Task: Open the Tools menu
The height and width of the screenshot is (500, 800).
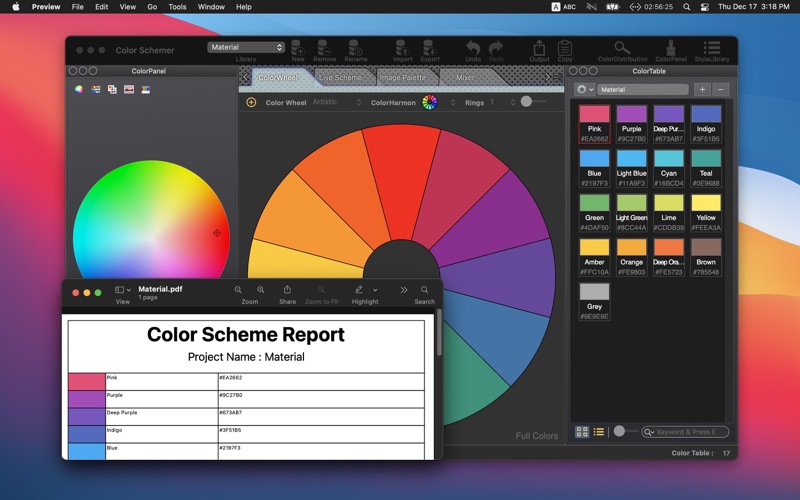Action: 177,7
